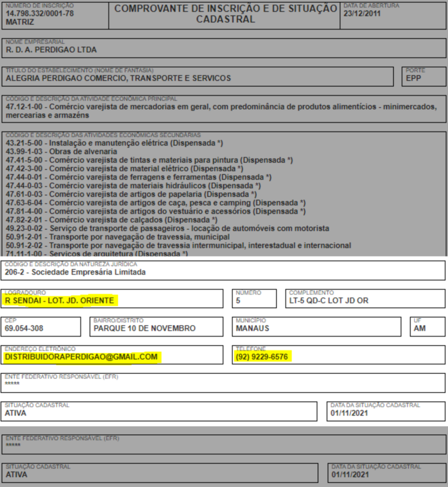Select 49.23-0-02 locação de automóveis com motorista line
The width and height of the screenshot is (448, 487).
click(167, 228)
